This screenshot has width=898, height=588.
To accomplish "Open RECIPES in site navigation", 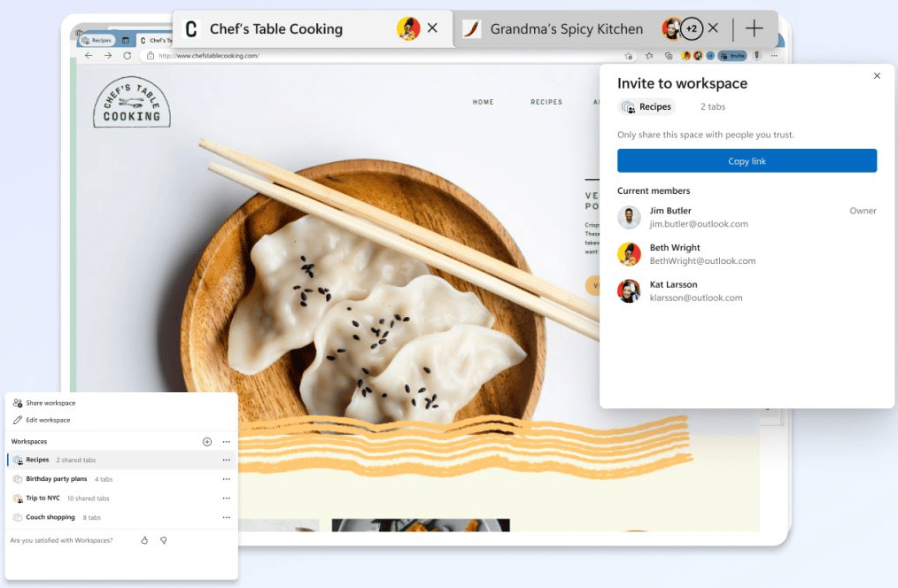I will [546, 102].
